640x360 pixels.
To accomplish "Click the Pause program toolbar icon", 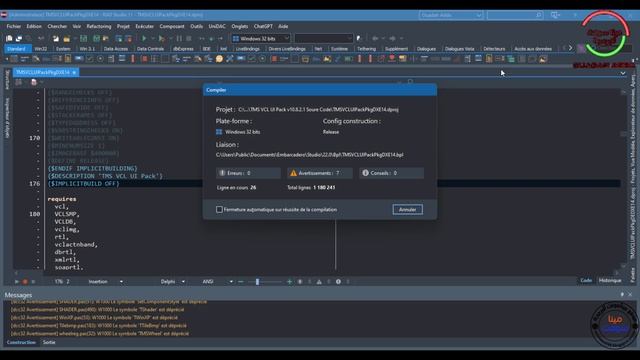I will click(179, 38).
